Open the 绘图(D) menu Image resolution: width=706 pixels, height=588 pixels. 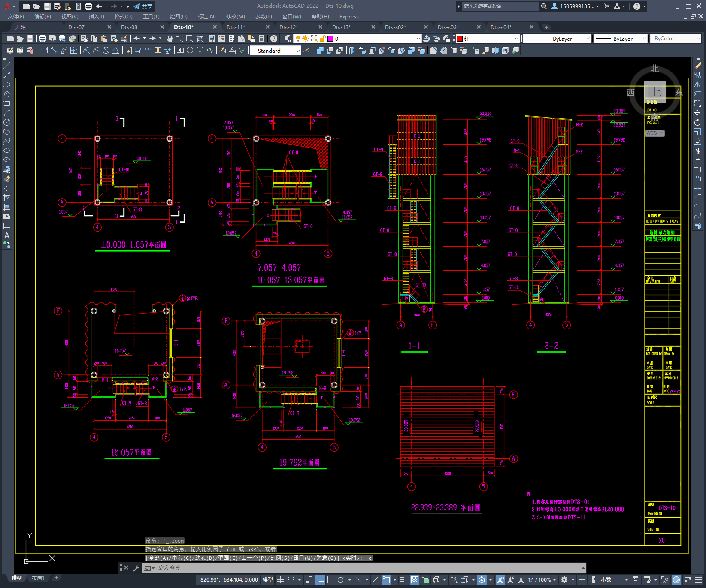coord(179,16)
